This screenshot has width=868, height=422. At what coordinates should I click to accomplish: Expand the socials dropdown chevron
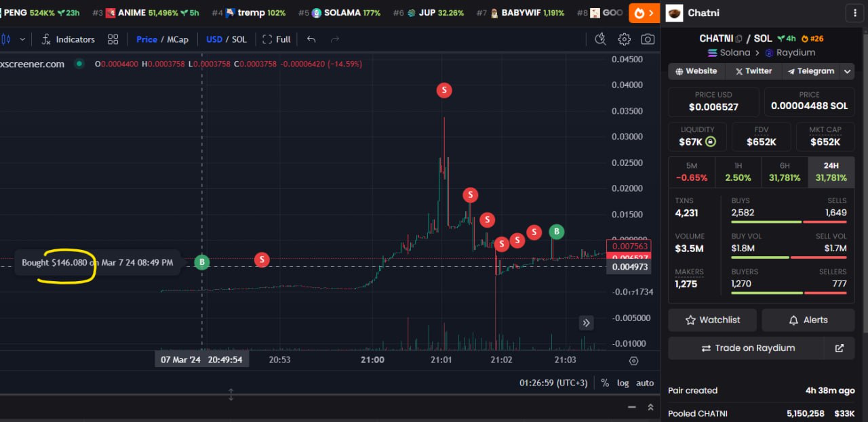pos(847,71)
